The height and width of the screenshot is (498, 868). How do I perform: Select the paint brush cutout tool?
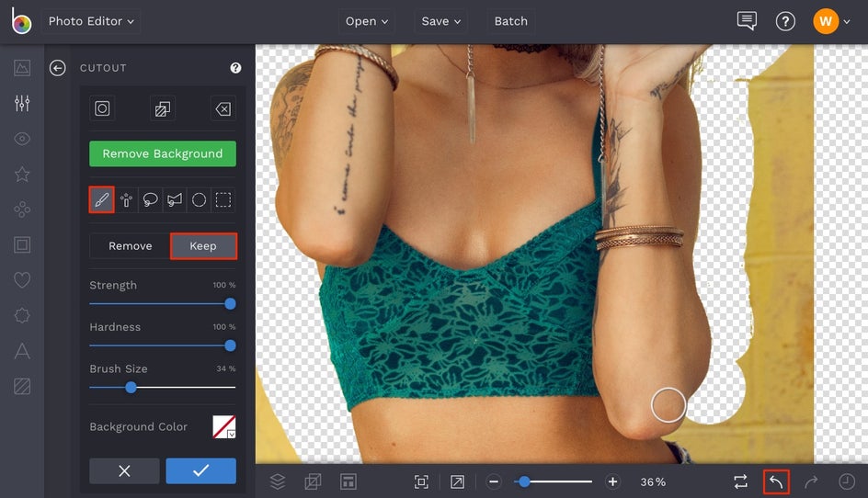click(102, 199)
